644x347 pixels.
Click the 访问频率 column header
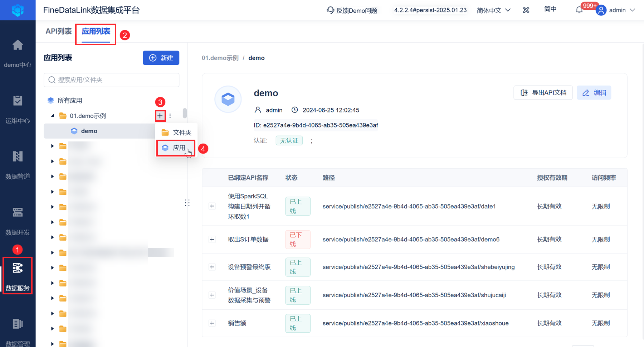click(x=604, y=178)
